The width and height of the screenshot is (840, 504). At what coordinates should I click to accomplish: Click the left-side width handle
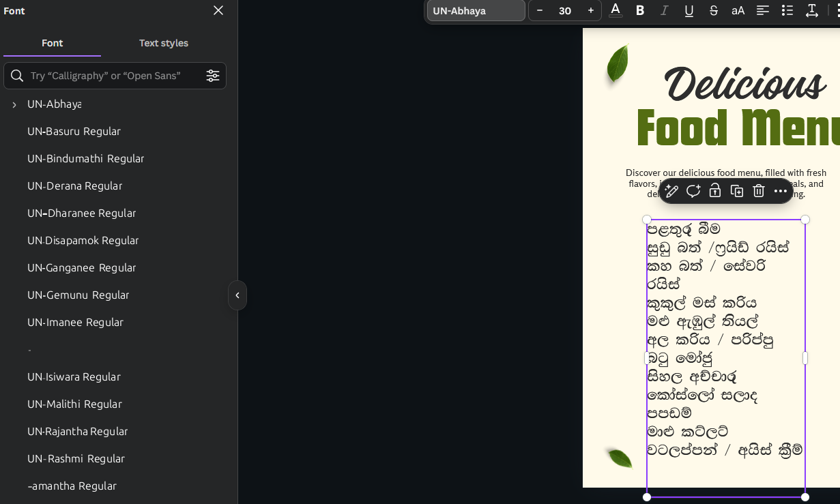(x=647, y=358)
